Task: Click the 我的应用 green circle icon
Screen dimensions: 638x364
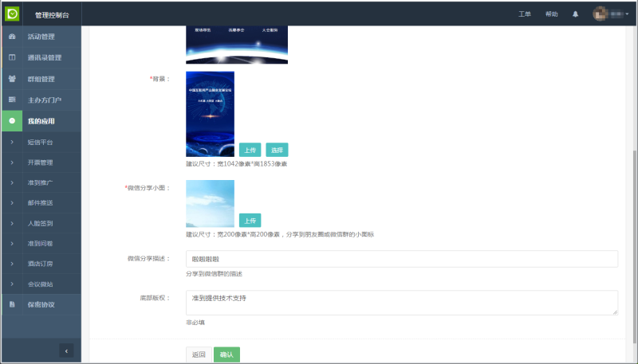Action: (12, 121)
